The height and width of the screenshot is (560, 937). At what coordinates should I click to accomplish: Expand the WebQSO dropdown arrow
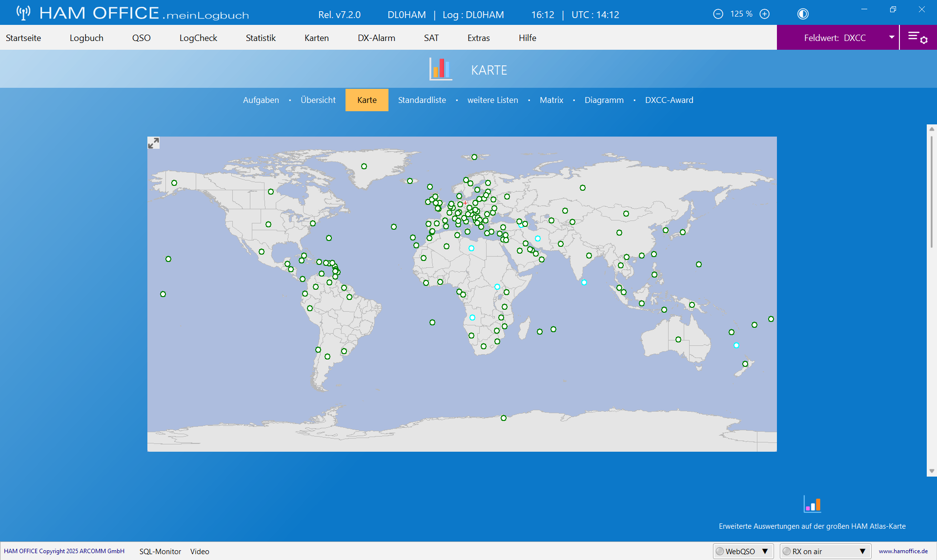[765, 551]
